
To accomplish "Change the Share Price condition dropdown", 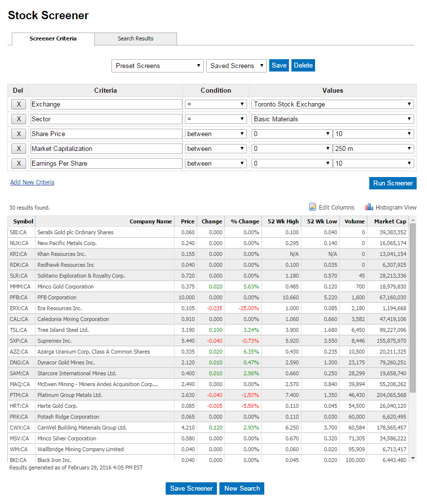I will 215,134.
